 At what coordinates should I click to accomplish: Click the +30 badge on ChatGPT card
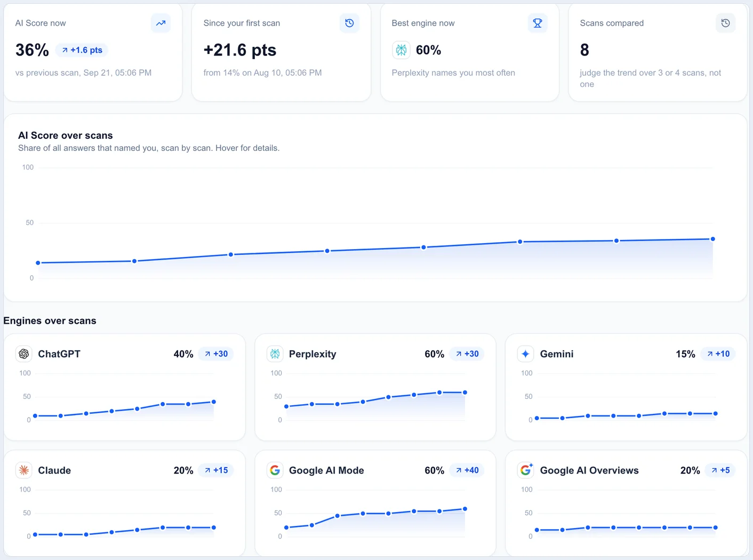pos(216,354)
